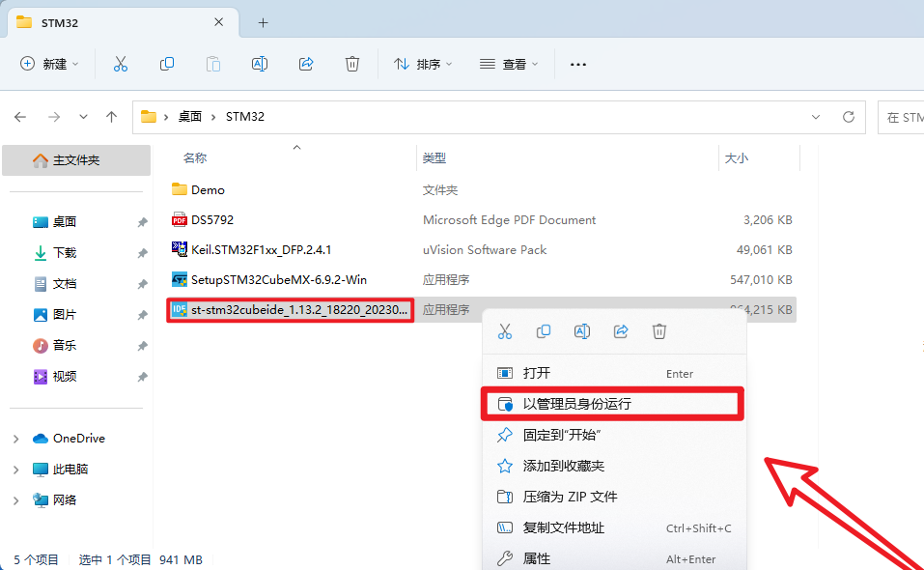The width and height of the screenshot is (924, 570).
Task: Select 属性 in the context menu
Action: 614,557
